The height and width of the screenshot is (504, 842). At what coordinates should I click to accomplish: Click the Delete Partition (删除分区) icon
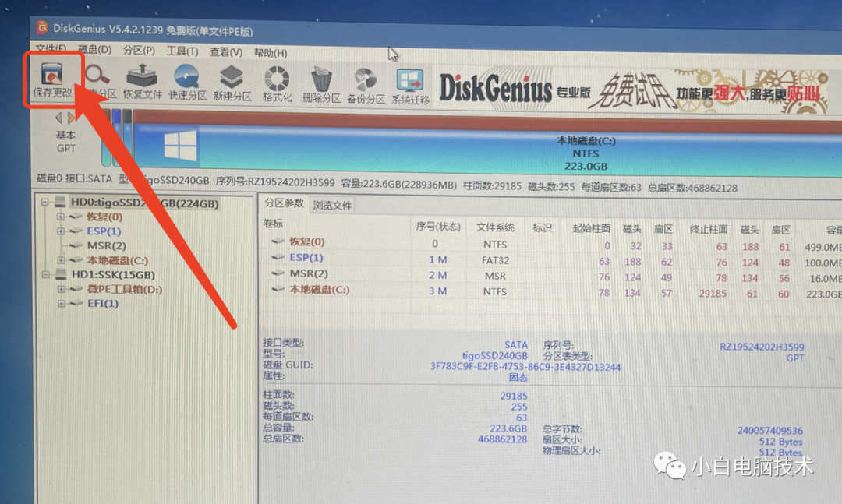(321, 85)
